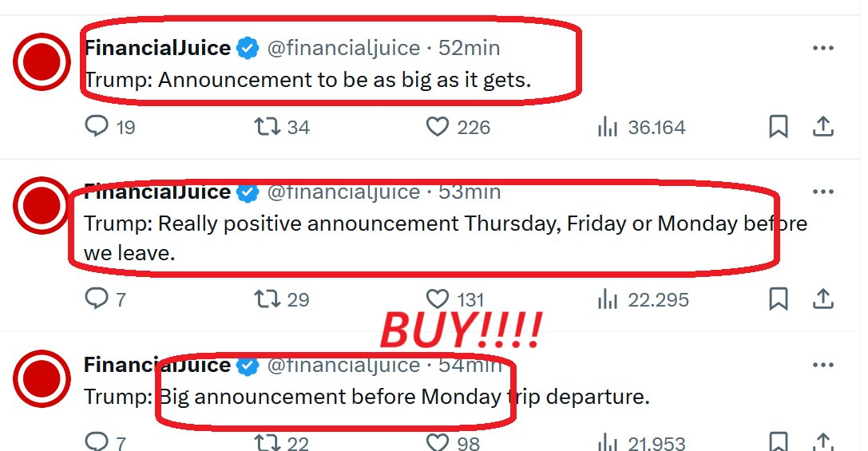Viewport: 868px width, 451px height.
Task: Open the @financialjuice handle on the 52min tweet
Action: (343, 48)
